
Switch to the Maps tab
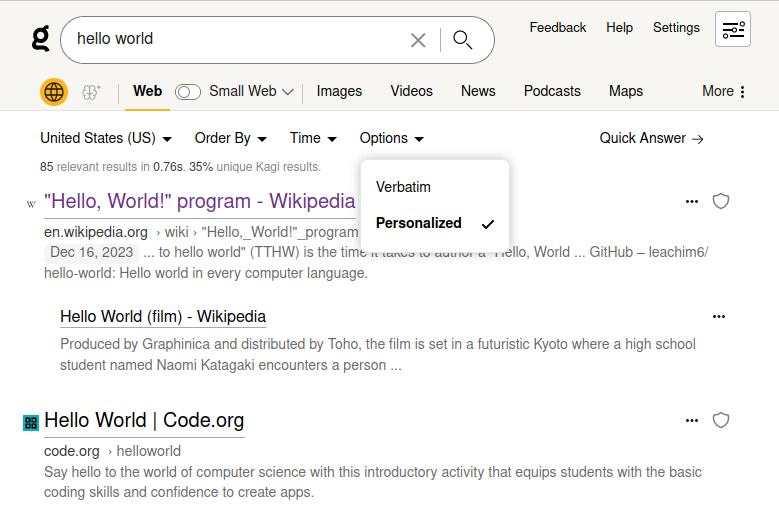pos(626,91)
